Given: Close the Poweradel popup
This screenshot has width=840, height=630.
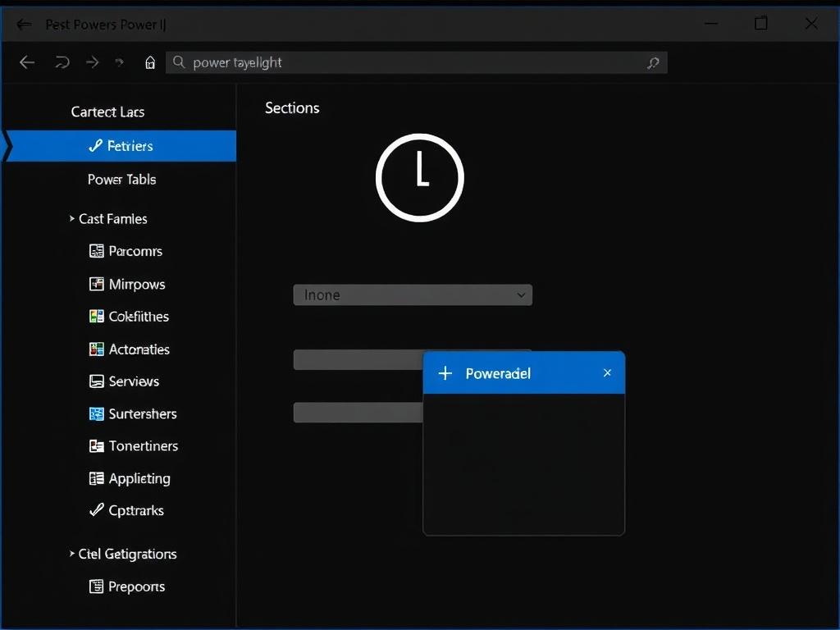Looking at the screenshot, I should (607, 373).
